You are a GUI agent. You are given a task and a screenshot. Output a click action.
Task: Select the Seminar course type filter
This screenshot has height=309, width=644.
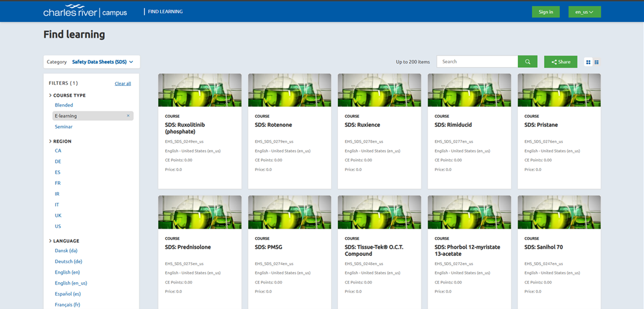[63, 127]
